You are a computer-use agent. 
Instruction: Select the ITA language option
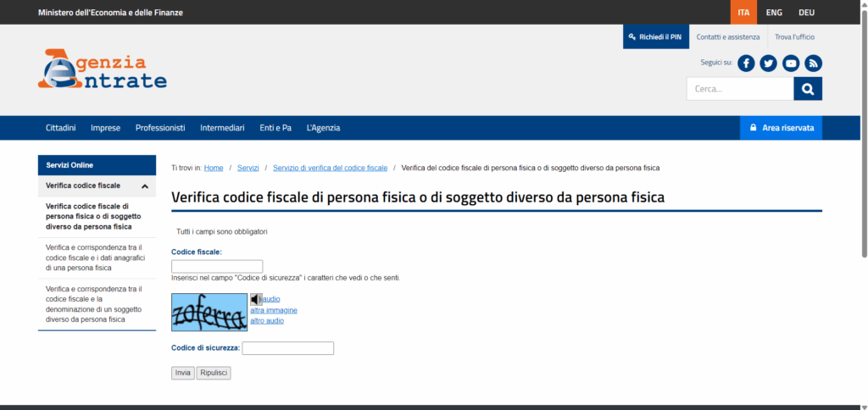(743, 13)
